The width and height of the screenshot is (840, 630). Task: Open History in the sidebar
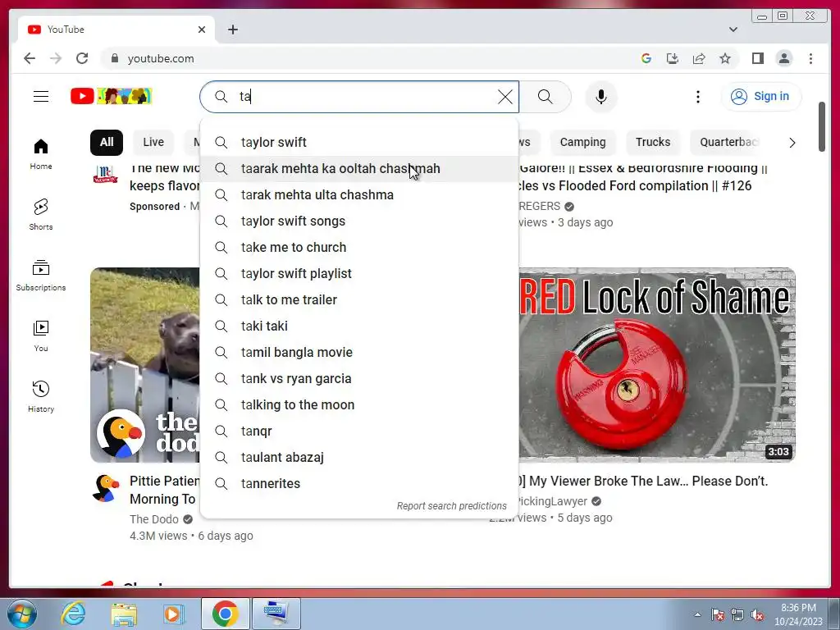(x=41, y=396)
